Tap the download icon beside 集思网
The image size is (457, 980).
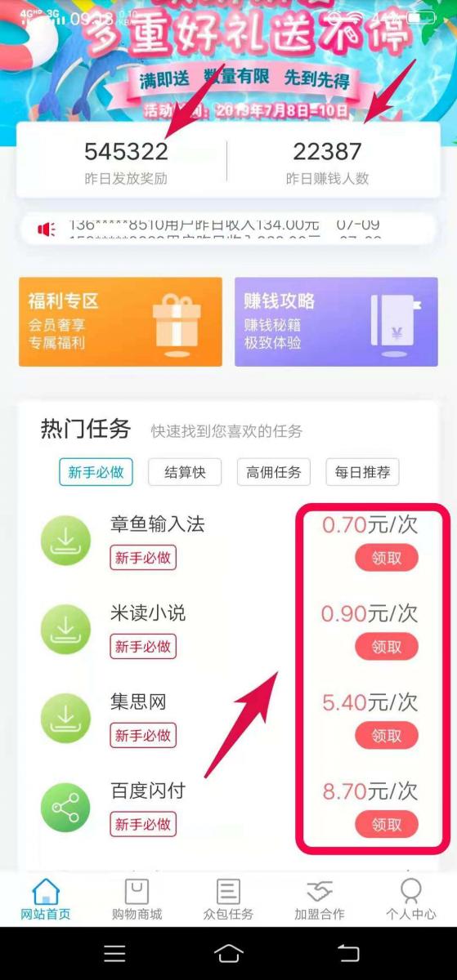pos(66,718)
